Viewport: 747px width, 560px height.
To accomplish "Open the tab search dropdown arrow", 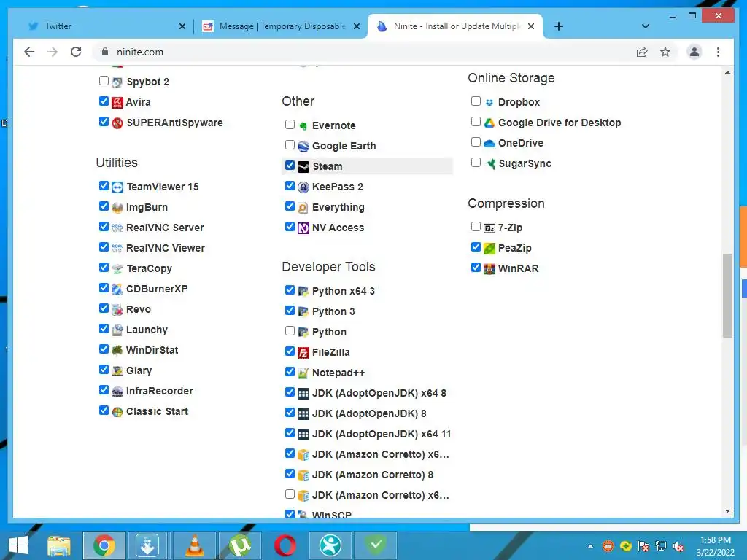I will (x=646, y=26).
